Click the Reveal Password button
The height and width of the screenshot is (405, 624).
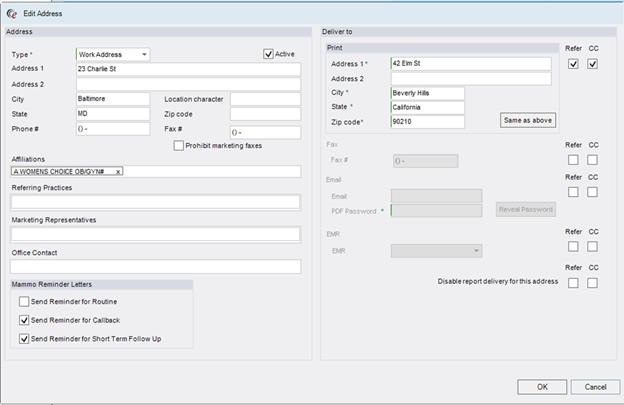[x=526, y=209]
